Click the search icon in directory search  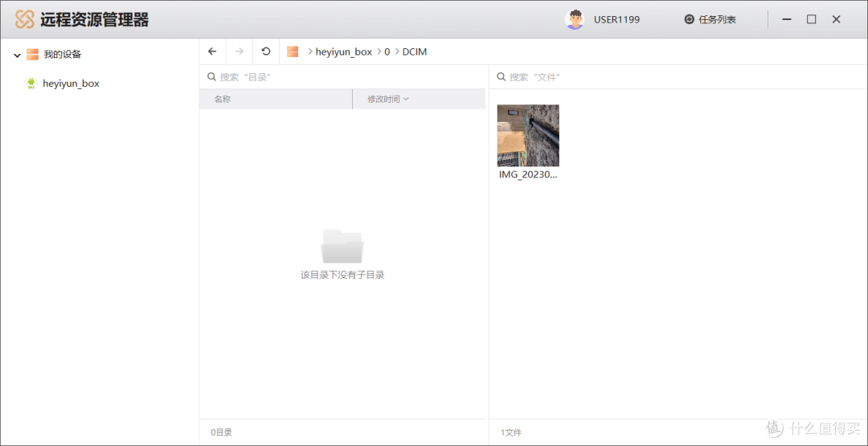coord(211,77)
